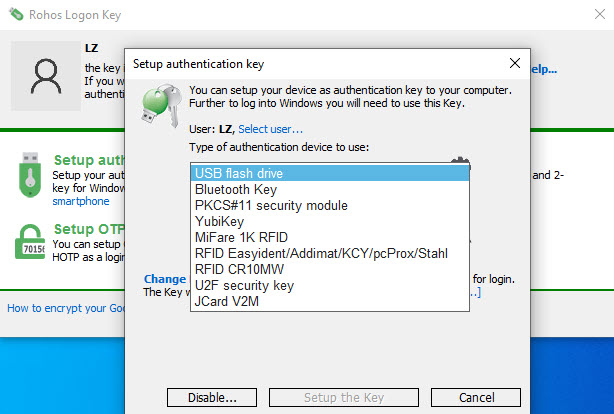The height and width of the screenshot is (414, 614).
Task: Choose U2F security key option
Action: coord(330,286)
